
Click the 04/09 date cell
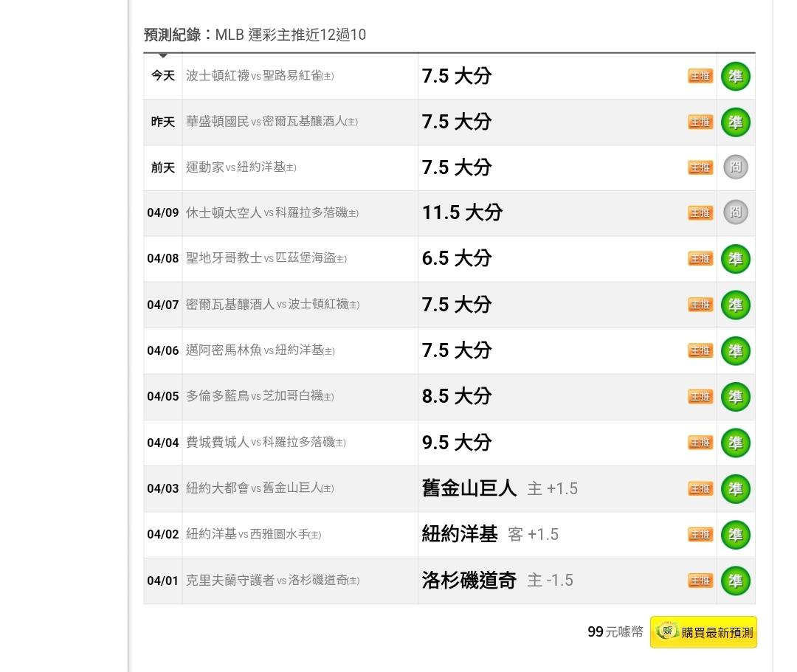pos(163,213)
